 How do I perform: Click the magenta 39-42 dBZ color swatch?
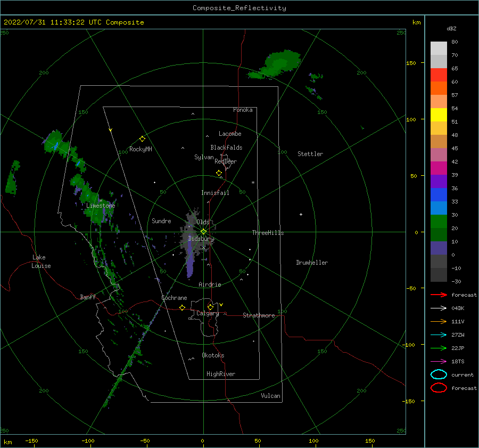pos(439,168)
